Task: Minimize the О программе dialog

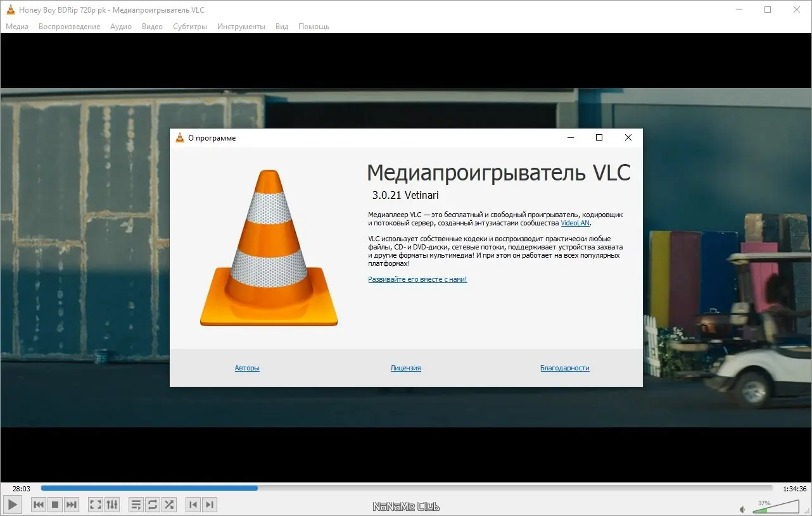Action: [x=570, y=137]
